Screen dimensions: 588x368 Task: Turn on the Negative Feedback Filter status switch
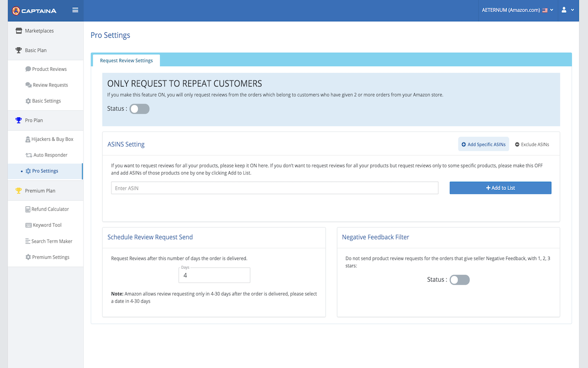(459, 280)
